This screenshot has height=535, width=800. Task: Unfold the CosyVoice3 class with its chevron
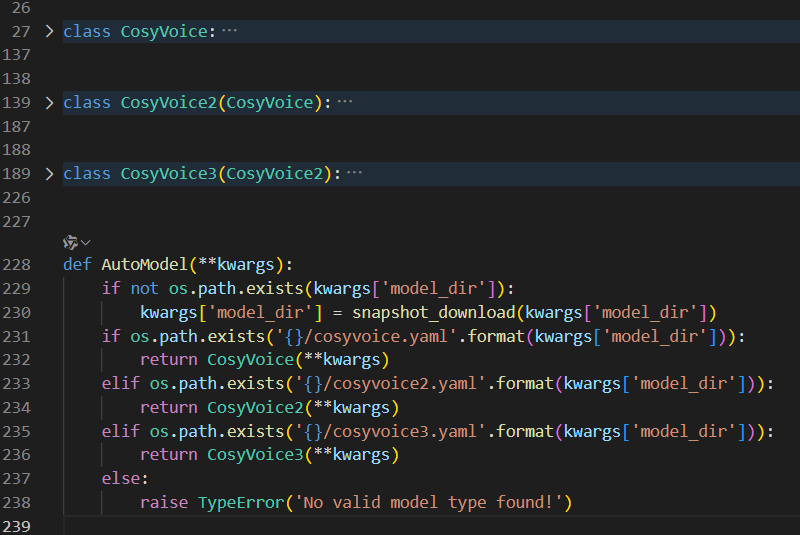50,174
